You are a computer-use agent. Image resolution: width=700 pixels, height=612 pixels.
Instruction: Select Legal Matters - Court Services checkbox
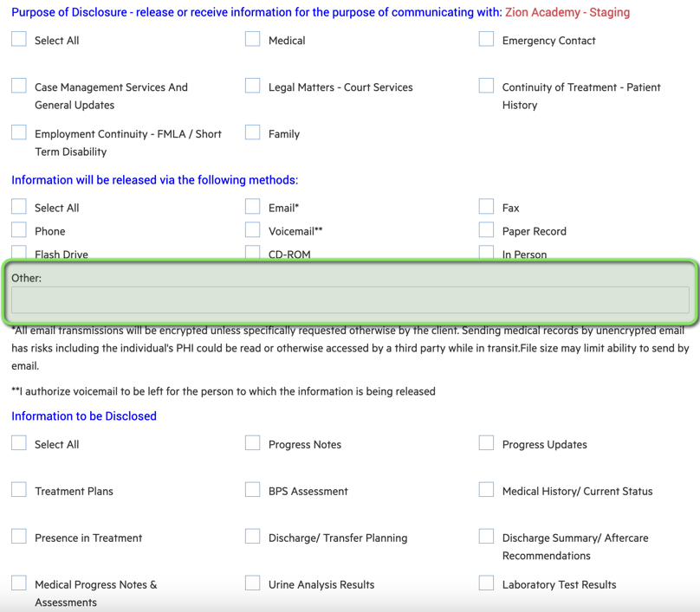point(253,86)
